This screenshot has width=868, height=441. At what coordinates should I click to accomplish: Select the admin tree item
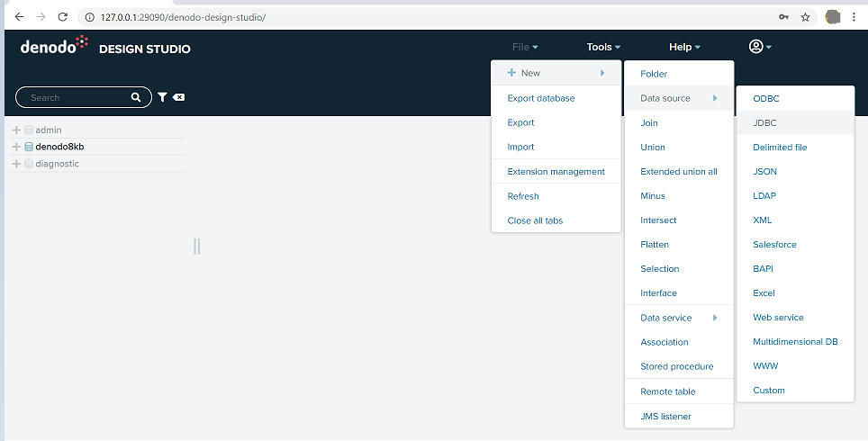click(48, 130)
